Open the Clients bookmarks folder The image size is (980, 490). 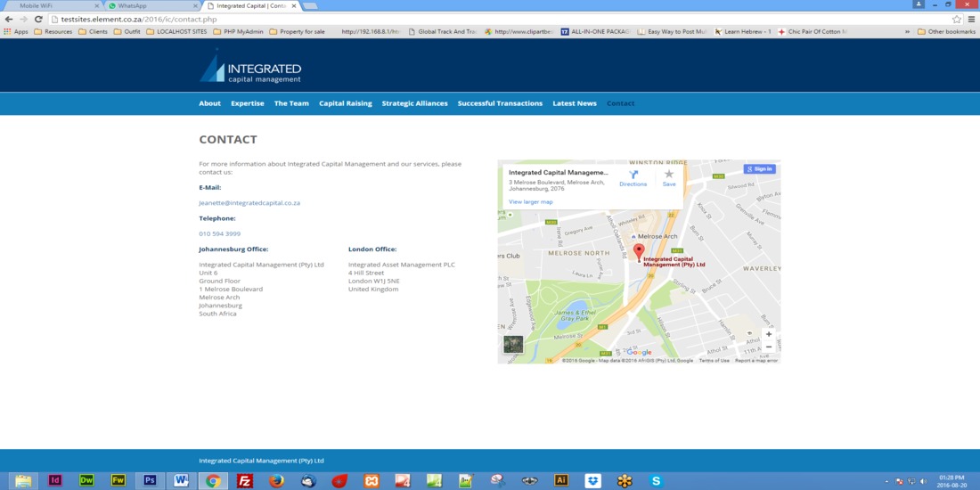click(93, 31)
